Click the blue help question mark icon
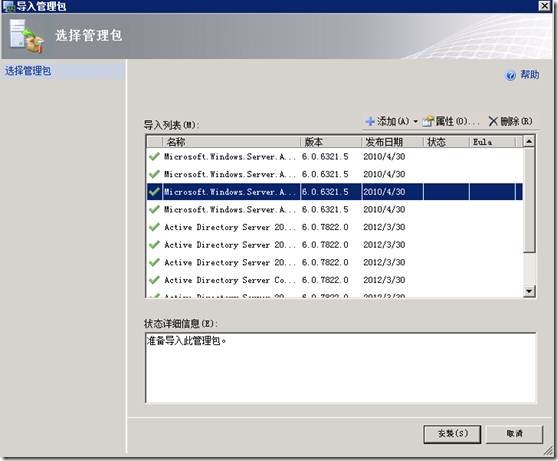 [x=510, y=75]
